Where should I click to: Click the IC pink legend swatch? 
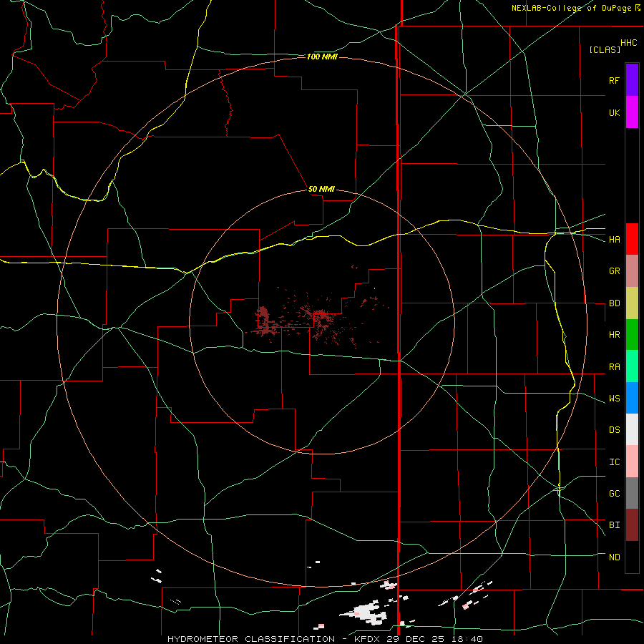(632, 462)
